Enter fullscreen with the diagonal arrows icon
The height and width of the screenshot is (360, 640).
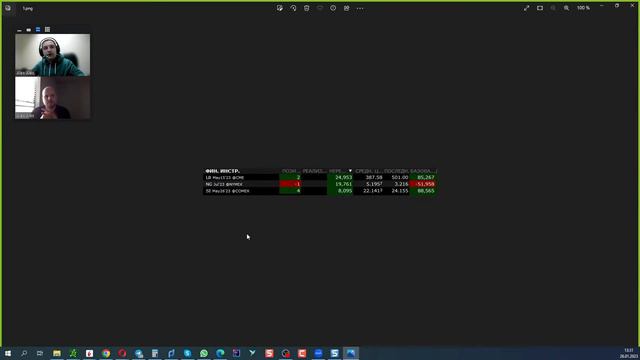(x=527, y=8)
